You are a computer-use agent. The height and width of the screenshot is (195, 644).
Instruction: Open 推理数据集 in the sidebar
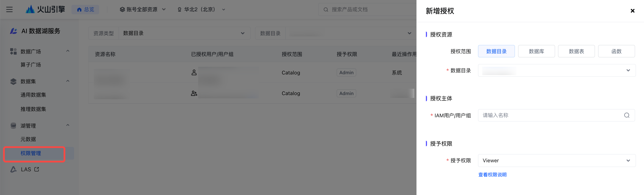[x=33, y=109]
